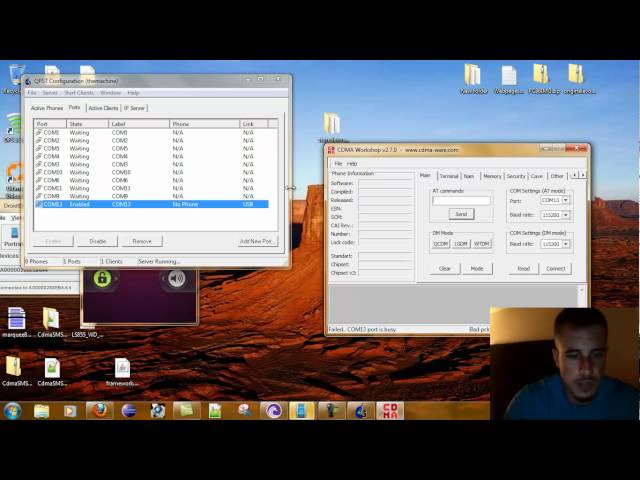The image size is (640, 480).
Task: Open Windows Media Player taskbar icon
Action: (70, 411)
